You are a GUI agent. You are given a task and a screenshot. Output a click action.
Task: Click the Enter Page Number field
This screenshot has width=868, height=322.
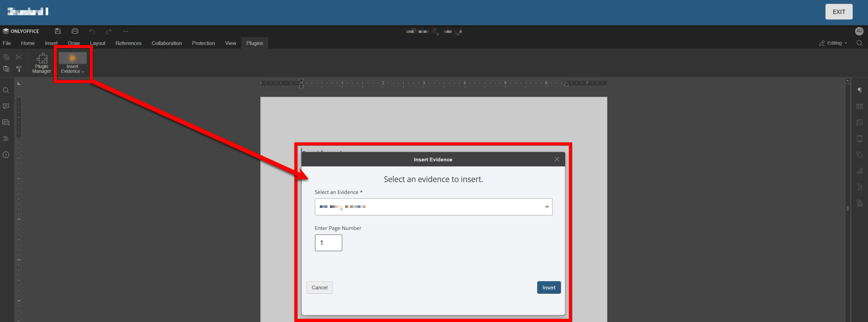tap(328, 243)
